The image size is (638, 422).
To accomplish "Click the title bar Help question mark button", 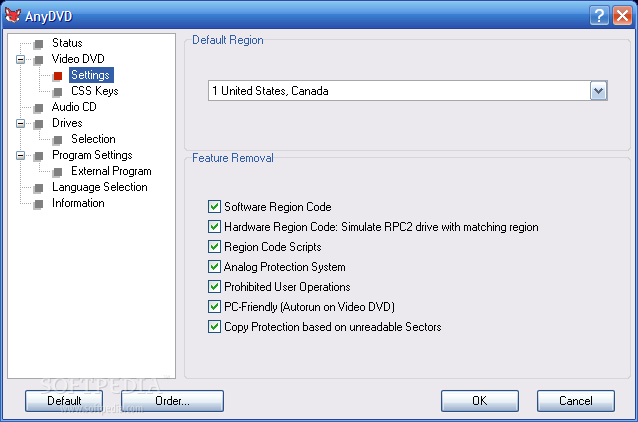I will click(598, 14).
